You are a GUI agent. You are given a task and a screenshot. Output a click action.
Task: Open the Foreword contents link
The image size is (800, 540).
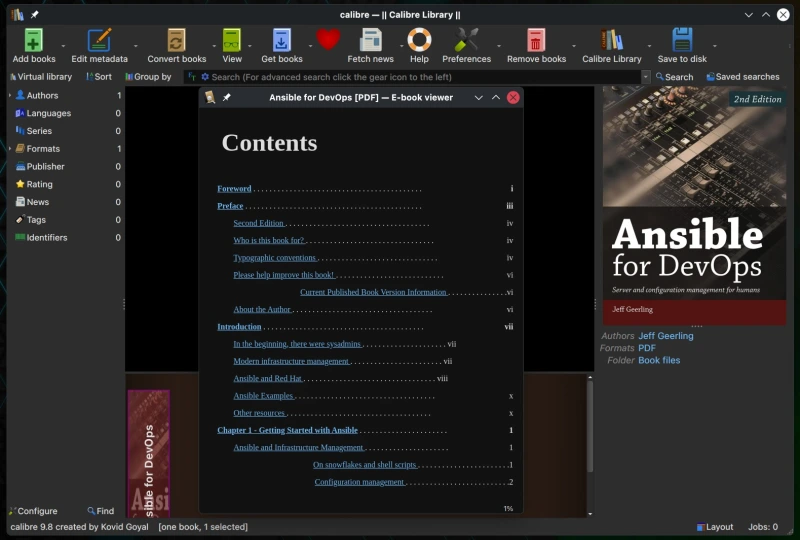point(234,188)
